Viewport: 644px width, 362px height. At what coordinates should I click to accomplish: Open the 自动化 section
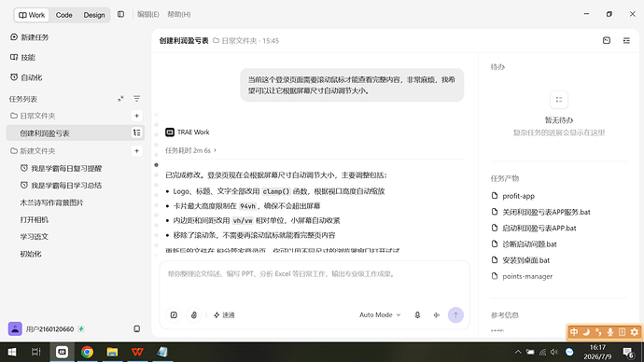26,77
